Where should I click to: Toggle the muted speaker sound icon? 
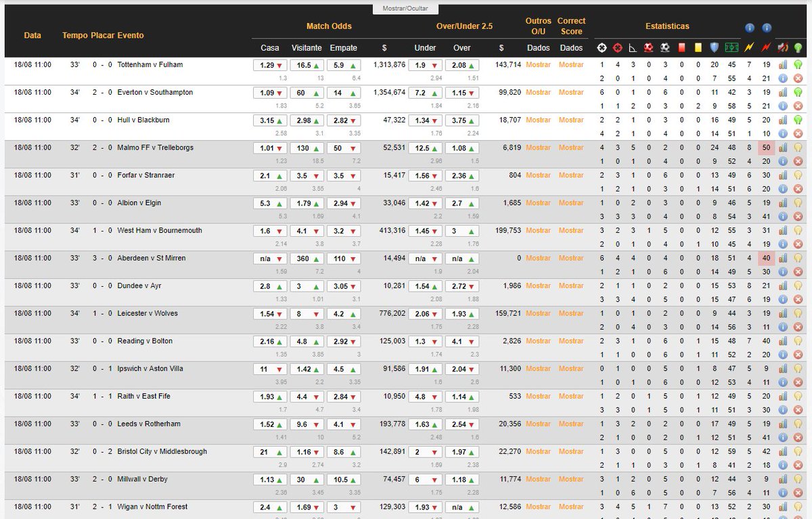click(782, 48)
